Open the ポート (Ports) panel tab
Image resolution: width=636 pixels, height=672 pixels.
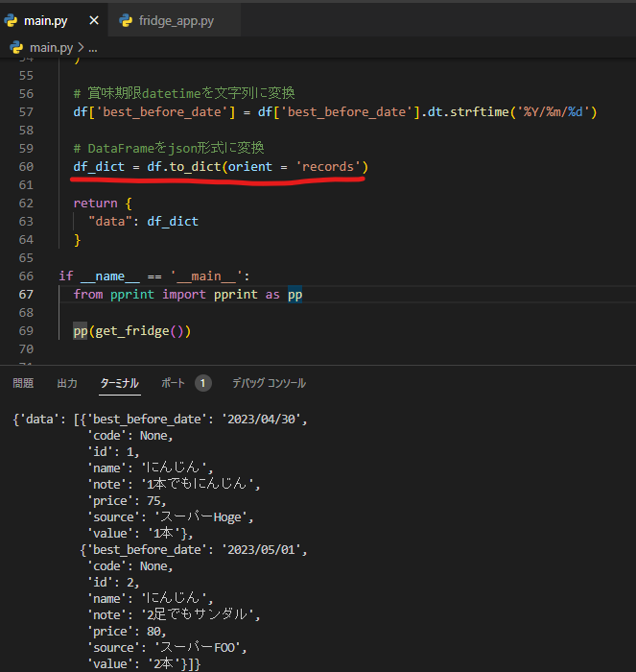click(173, 383)
